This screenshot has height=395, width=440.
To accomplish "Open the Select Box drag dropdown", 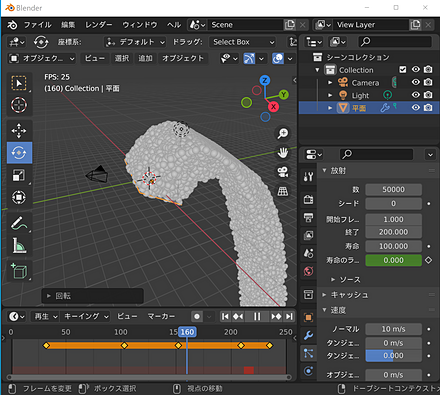I will 243,42.
